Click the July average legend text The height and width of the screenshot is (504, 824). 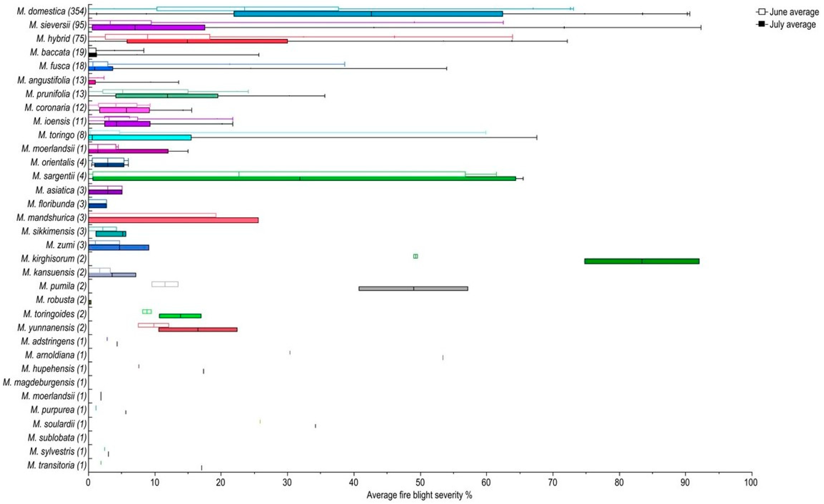tap(793, 24)
